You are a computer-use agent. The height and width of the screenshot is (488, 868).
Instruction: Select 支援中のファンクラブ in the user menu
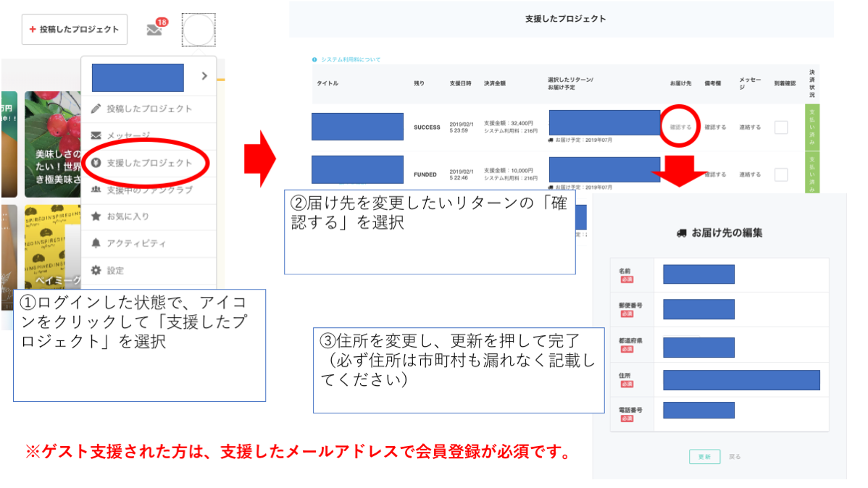[x=149, y=190]
